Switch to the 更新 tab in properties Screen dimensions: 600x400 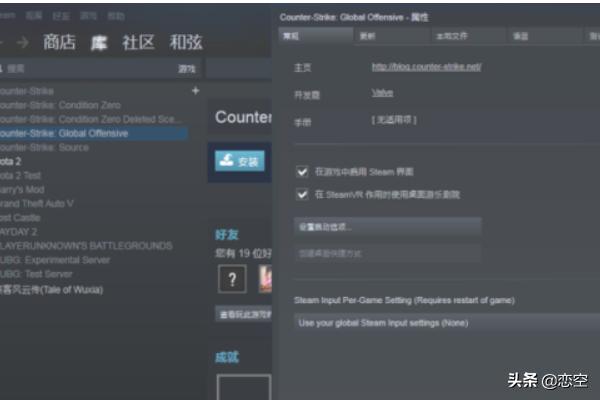392,36
